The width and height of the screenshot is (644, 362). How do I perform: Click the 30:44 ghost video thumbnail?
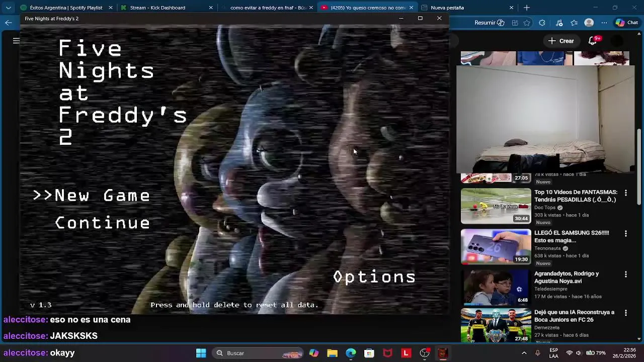[x=496, y=206]
